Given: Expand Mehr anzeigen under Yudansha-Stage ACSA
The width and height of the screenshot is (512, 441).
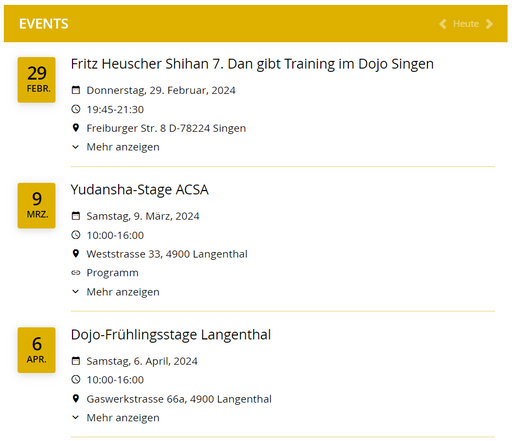Looking at the screenshot, I should (x=123, y=292).
